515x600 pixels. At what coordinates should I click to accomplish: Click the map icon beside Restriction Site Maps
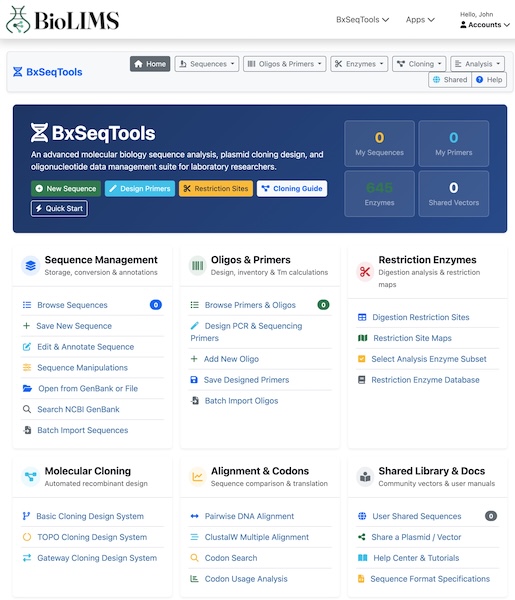362,338
